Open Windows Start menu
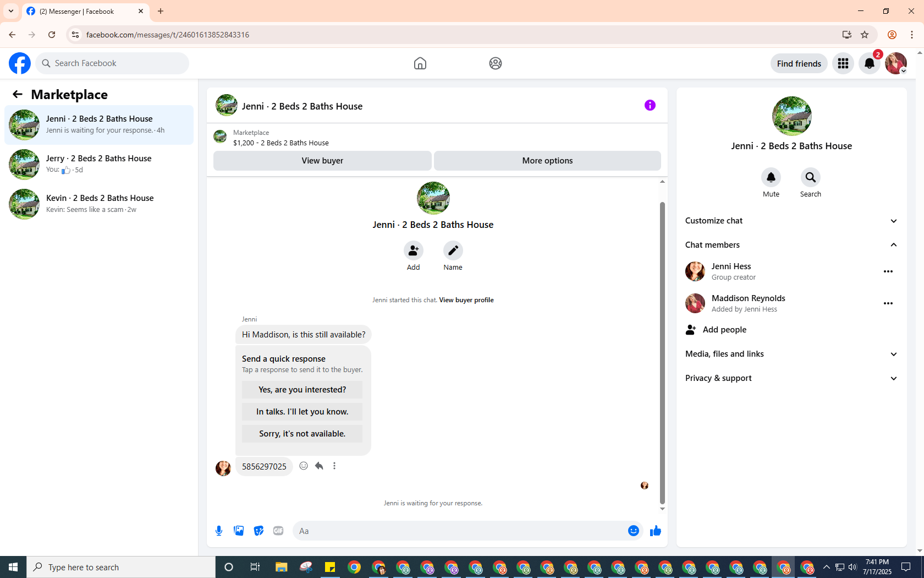924x578 pixels. coord(13,567)
